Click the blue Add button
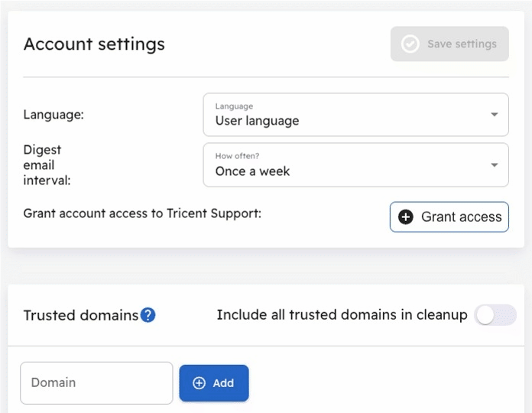Image resolution: width=532 pixels, height=413 pixels. pos(214,383)
